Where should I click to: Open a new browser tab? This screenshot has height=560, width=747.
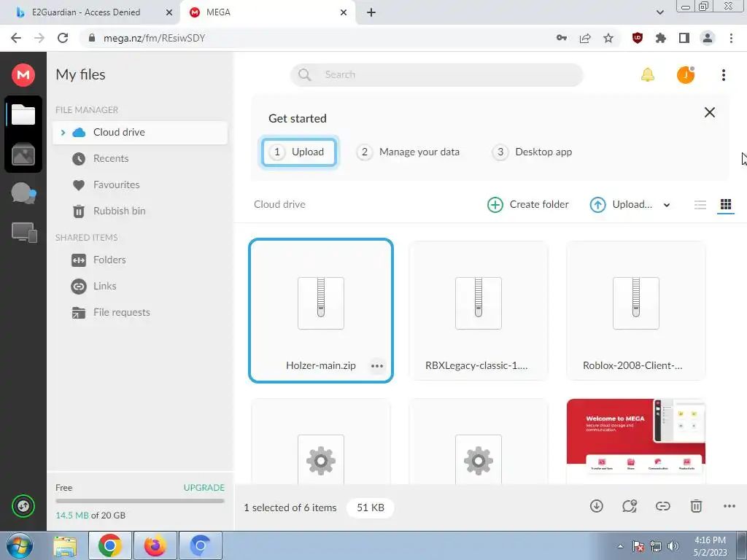pos(371,13)
